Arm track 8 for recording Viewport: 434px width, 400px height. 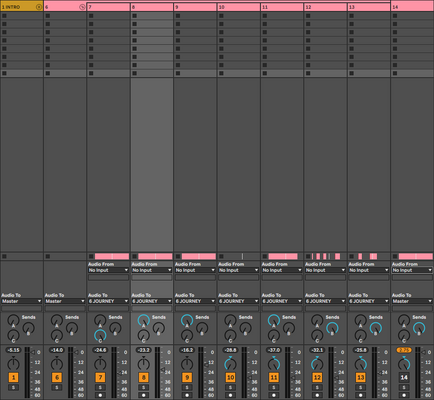point(143,395)
